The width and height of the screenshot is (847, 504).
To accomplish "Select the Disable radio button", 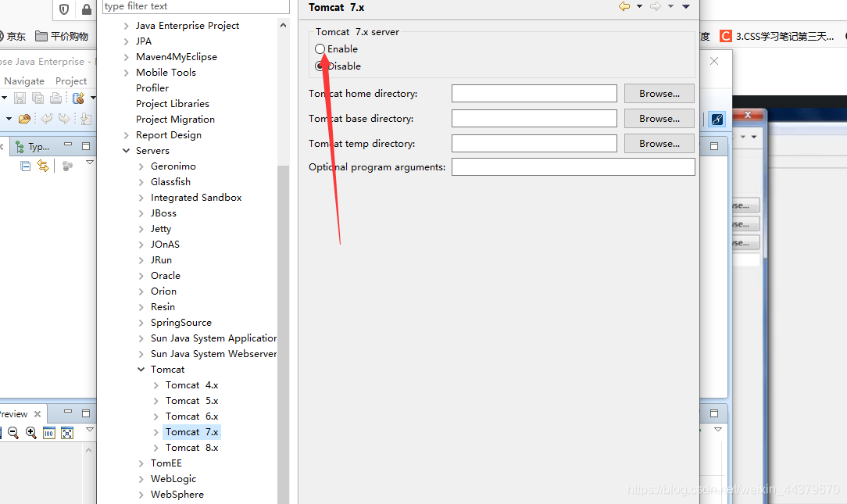I will (320, 66).
